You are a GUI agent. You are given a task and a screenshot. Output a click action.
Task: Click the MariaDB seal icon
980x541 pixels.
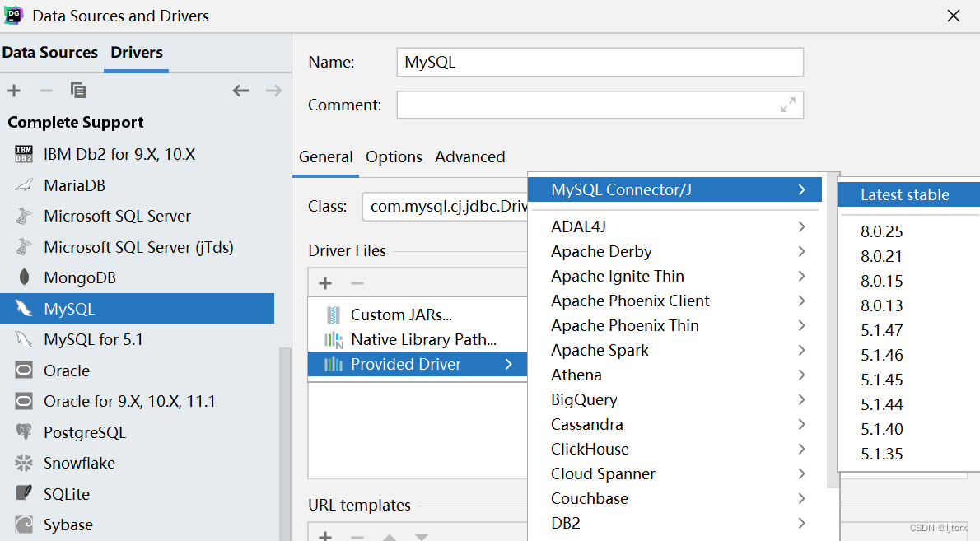coord(24,185)
